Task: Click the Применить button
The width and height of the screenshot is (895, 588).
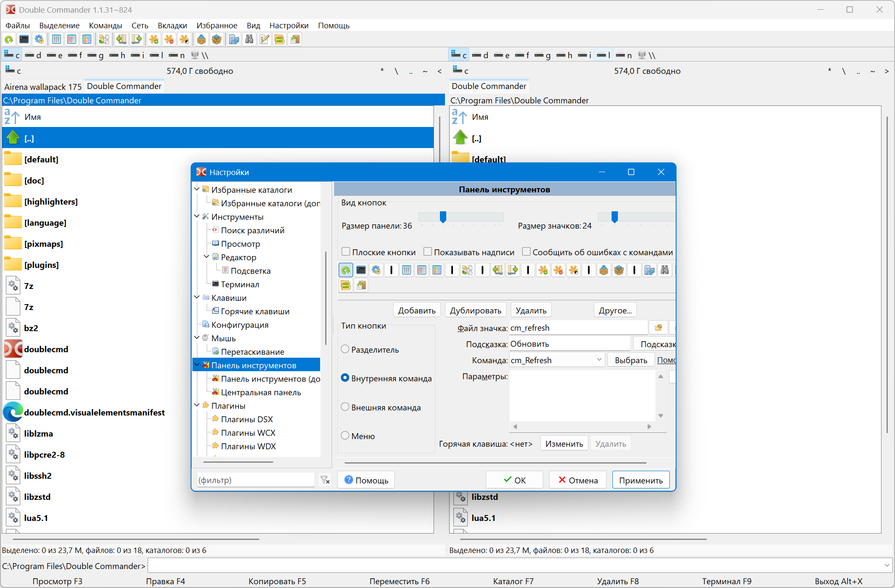Action: 640,480
